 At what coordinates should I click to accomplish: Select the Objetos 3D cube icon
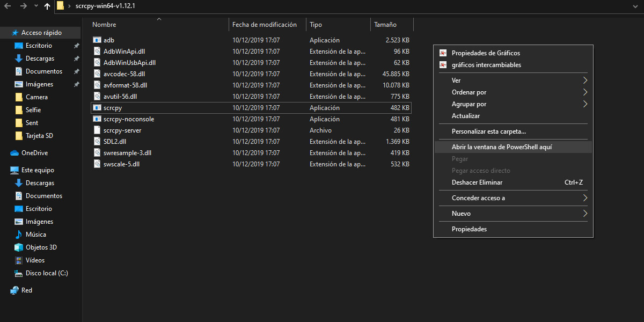click(x=19, y=247)
